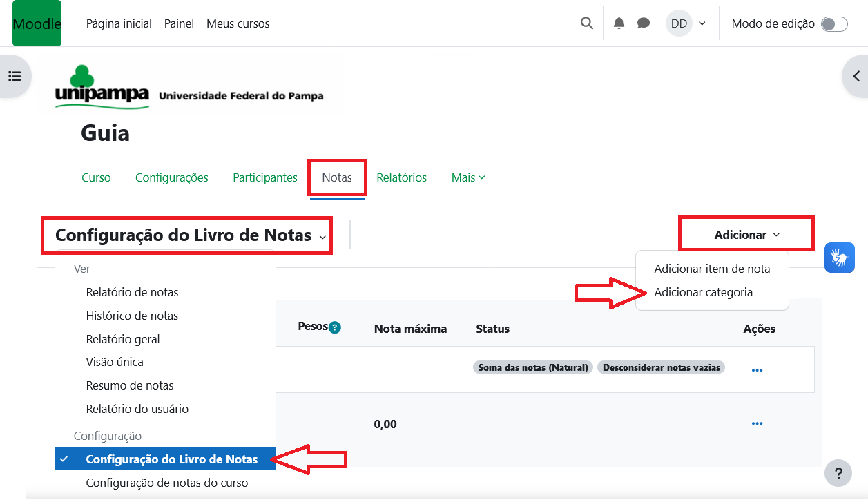Open actions menu in the category row

757,370
